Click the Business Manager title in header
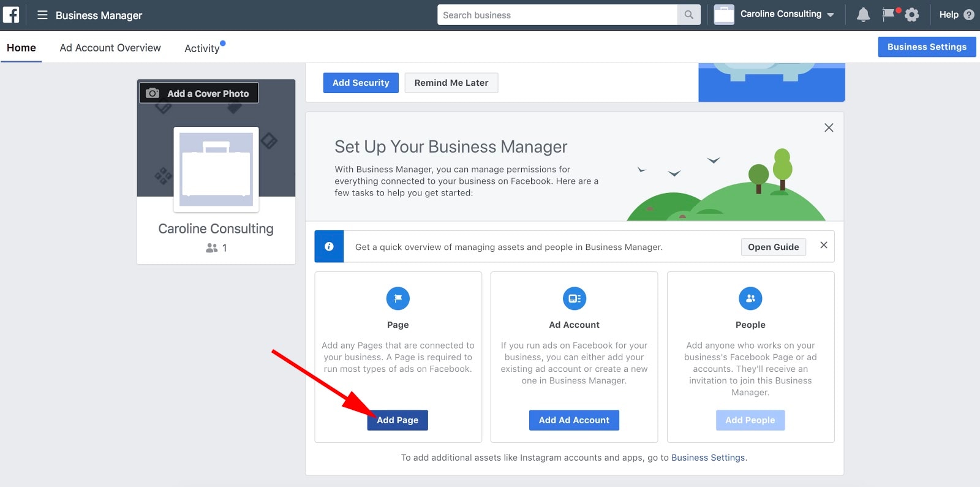Screen dimensions: 980x487 (99, 15)
